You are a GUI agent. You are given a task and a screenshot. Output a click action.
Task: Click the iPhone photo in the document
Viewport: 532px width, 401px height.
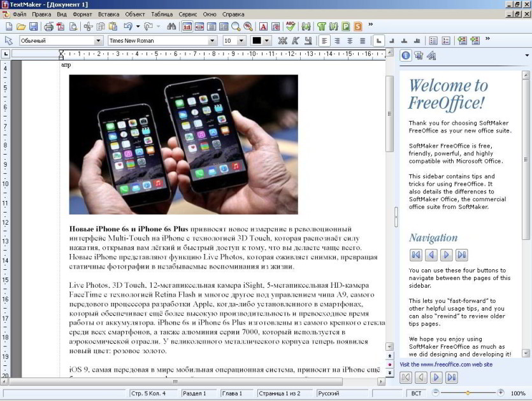[x=183, y=144]
